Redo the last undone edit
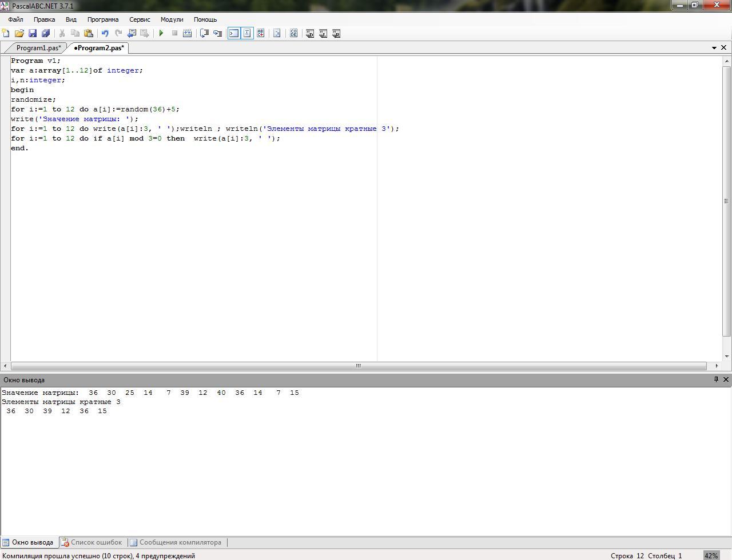 [118, 33]
